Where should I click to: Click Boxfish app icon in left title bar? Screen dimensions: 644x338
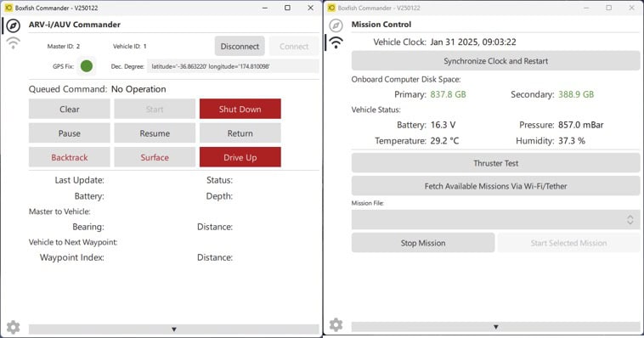tap(8, 8)
